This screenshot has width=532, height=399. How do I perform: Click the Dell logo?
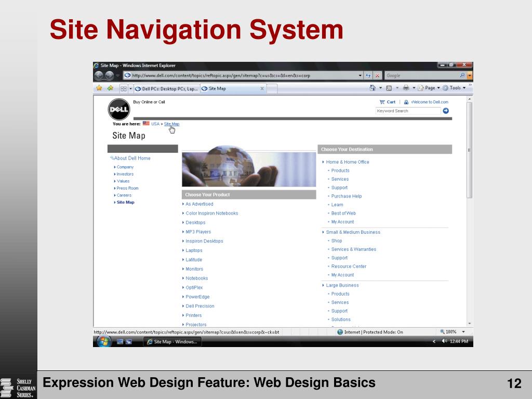pyautogui.click(x=119, y=109)
